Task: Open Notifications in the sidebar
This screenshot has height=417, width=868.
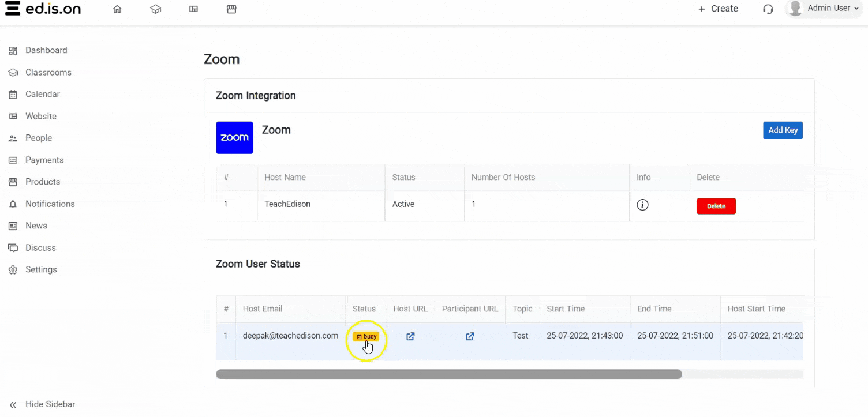Action: point(50,204)
